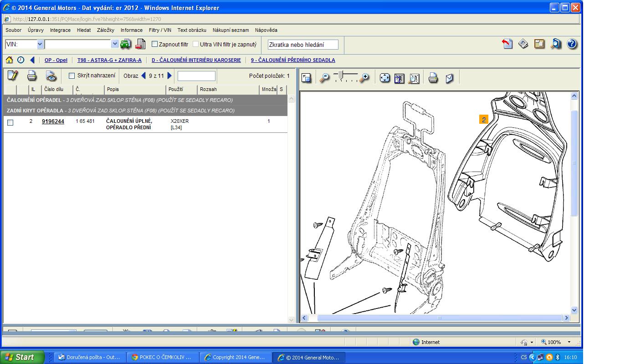Tick the checkbox for part 9196244 row

pyautogui.click(x=10, y=122)
